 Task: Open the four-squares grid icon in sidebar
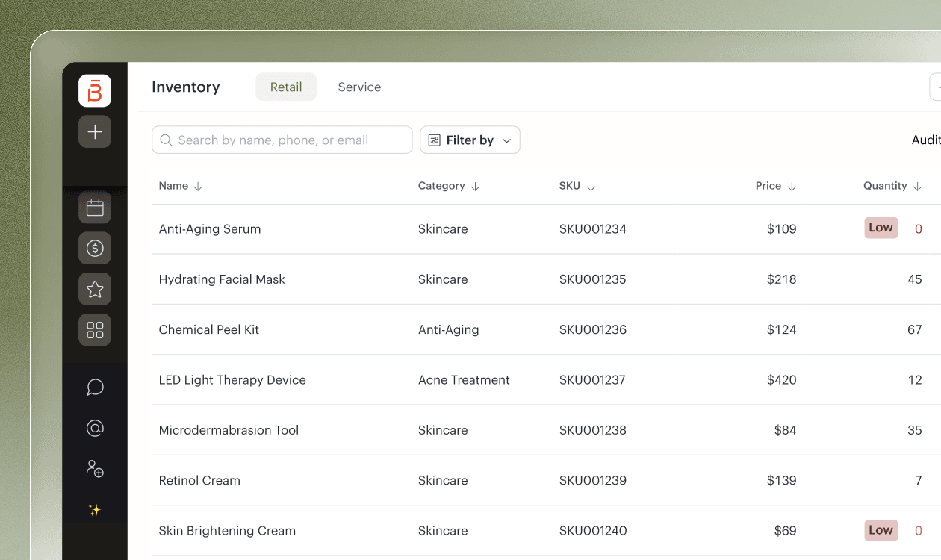pyautogui.click(x=95, y=329)
